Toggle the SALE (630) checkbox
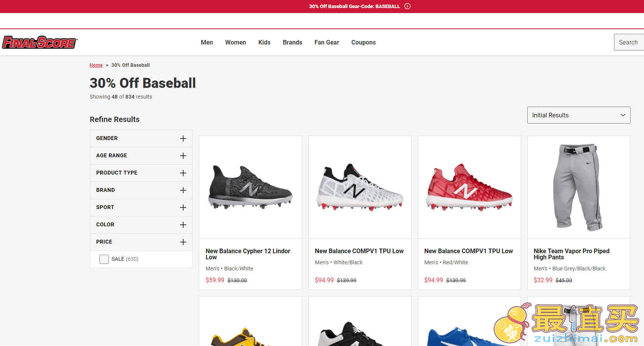 tap(104, 259)
